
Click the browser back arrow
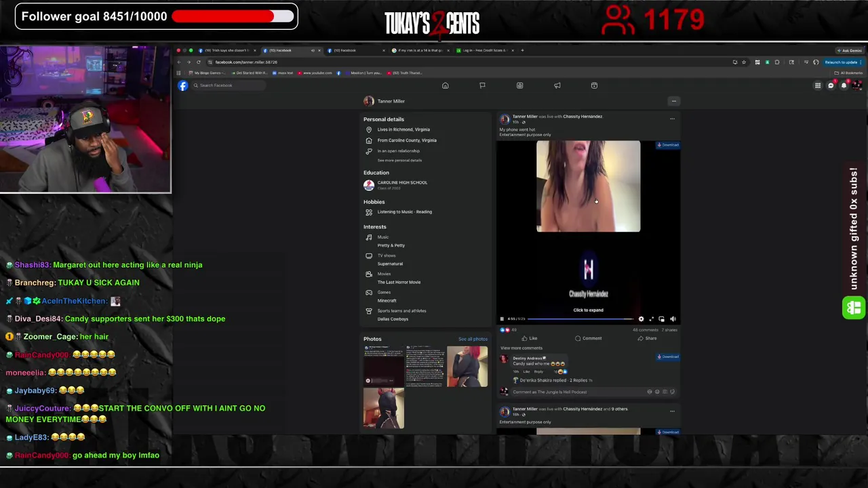click(x=179, y=62)
